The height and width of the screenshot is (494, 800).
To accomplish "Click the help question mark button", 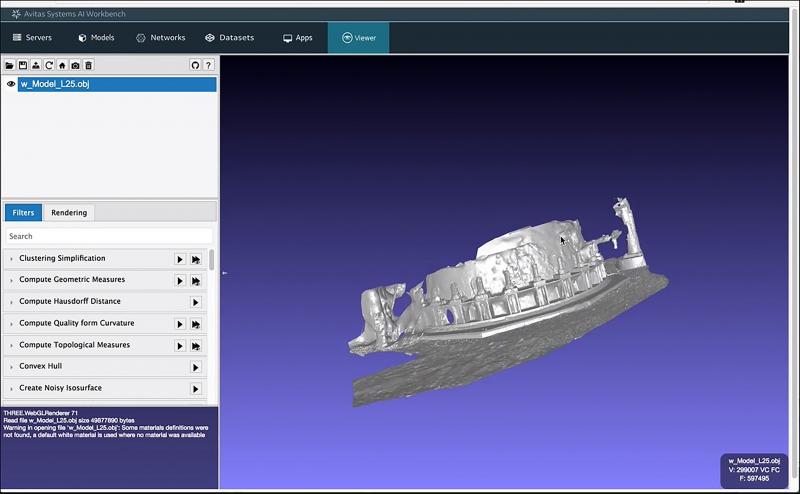I will [x=209, y=65].
